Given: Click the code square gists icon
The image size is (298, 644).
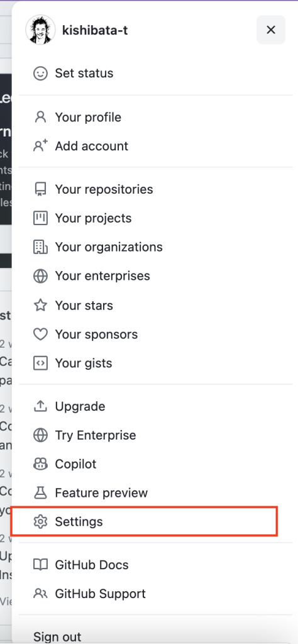Looking at the screenshot, I should point(40,363).
